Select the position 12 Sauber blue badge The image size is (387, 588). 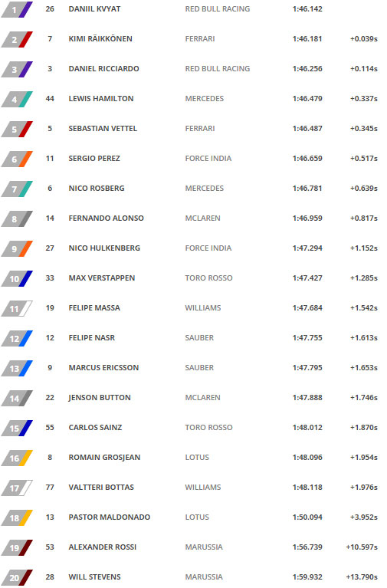point(17,339)
